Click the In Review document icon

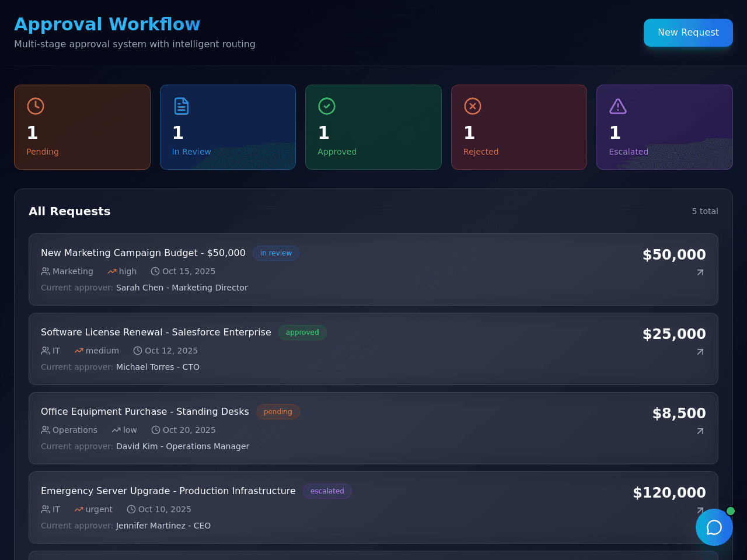[181, 106]
